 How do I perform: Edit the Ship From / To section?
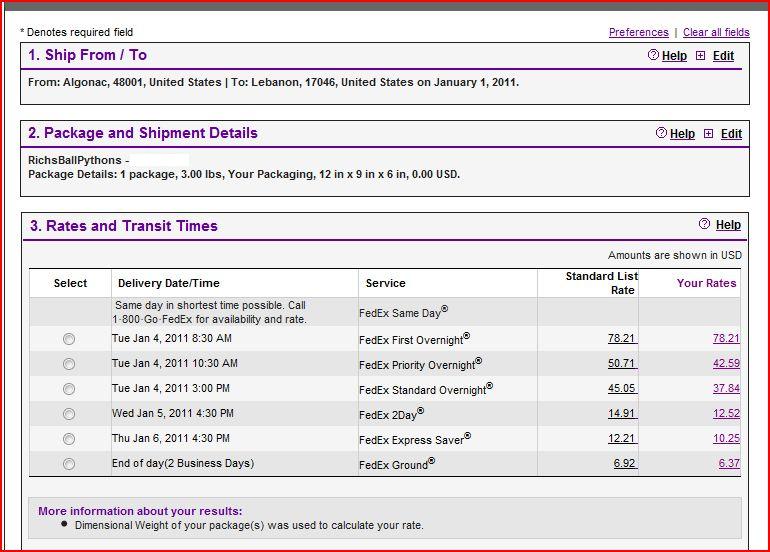pyautogui.click(x=723, y=56)
